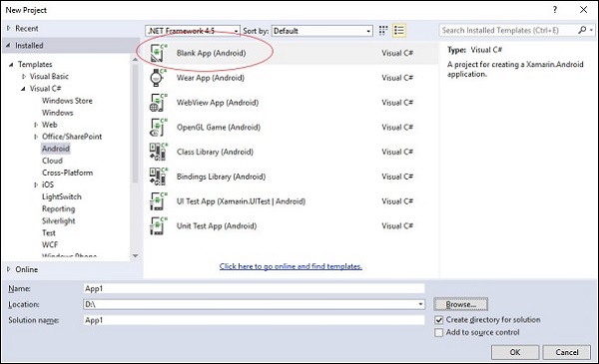Enable Add to source control checkbox
This screenshot has width=599, height=364.
439,333
